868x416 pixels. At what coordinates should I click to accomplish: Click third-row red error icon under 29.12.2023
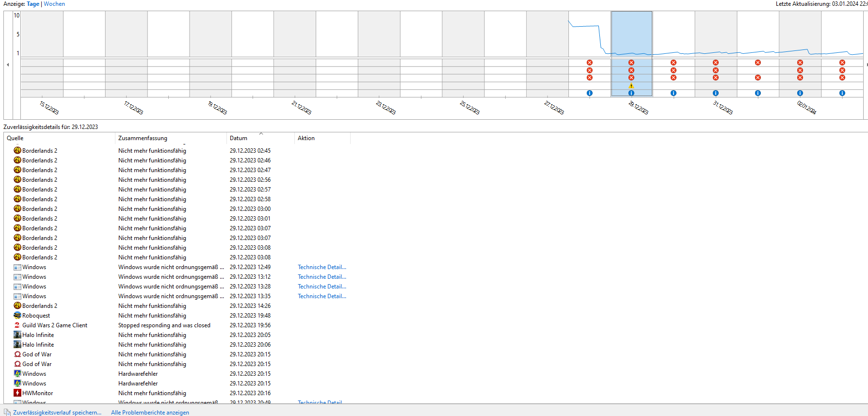pos(631,78)
